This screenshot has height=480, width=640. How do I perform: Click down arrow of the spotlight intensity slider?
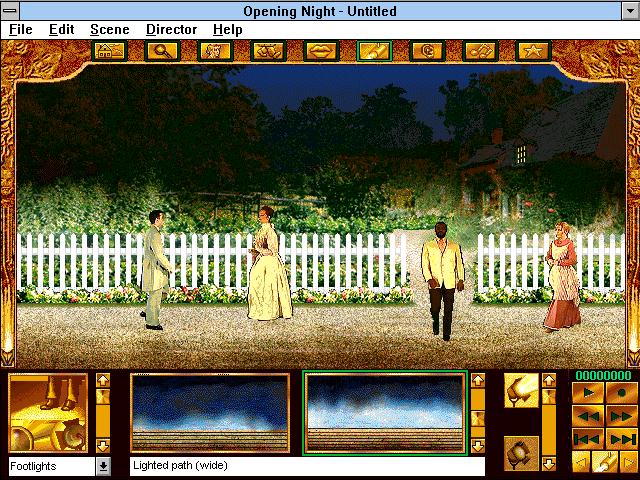(549, 464)
